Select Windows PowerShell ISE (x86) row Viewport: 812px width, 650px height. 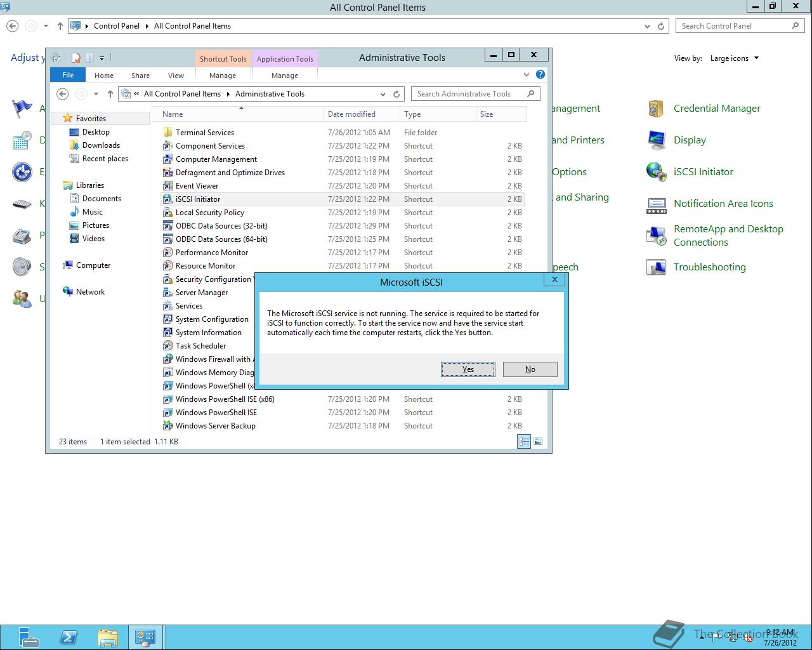[343, 399]
